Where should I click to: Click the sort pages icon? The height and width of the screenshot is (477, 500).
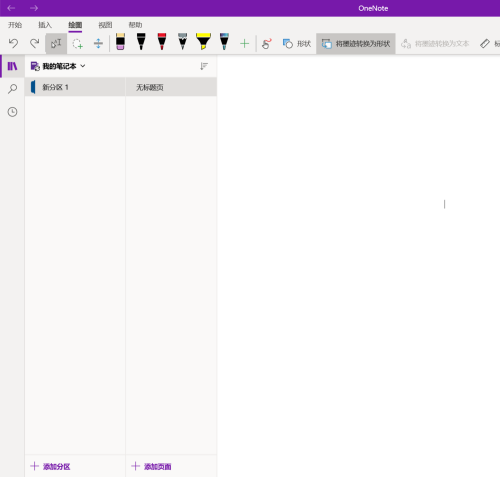coord(204,66)
